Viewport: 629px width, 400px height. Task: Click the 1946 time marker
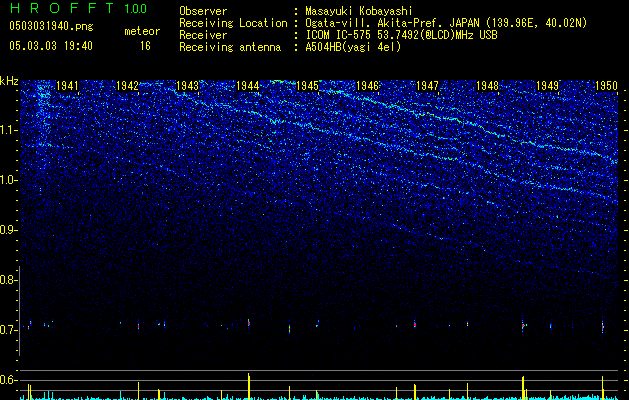pos(367,86)
